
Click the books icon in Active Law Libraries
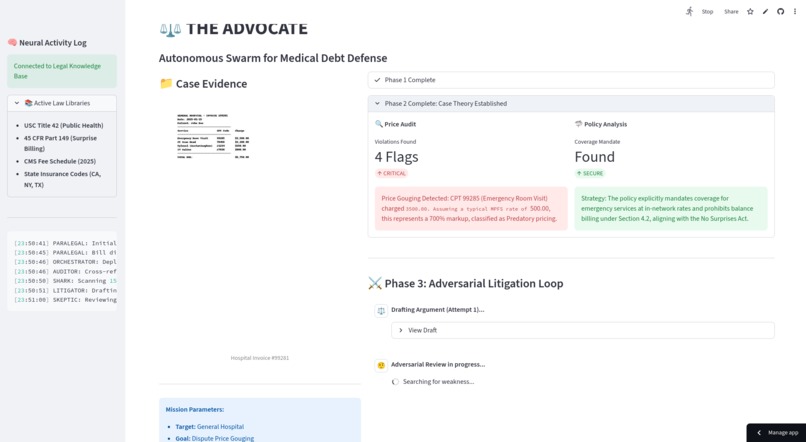coord(28,103)
